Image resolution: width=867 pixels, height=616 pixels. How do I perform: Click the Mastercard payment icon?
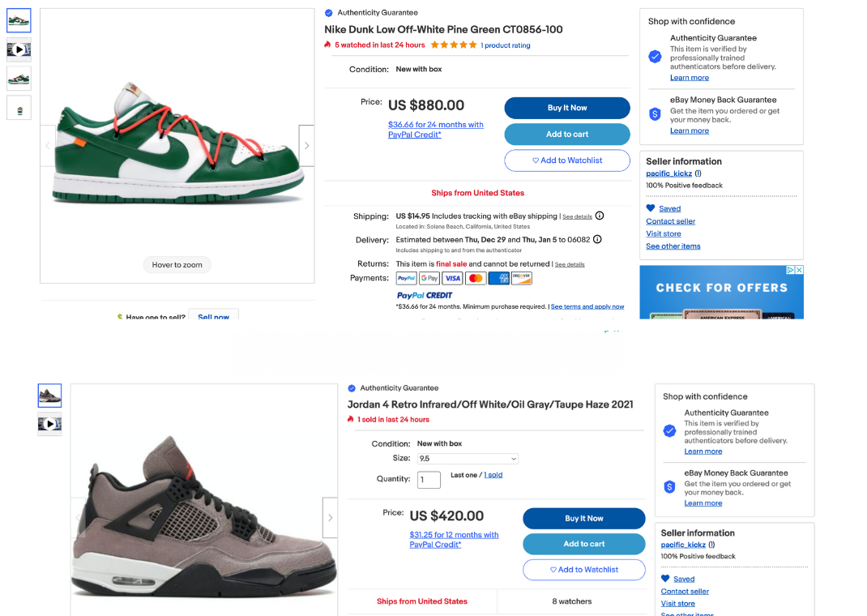click(x=476, y=278)
